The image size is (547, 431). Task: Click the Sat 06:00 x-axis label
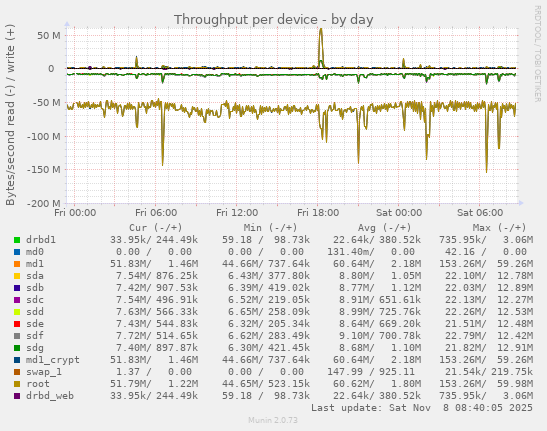coord(480,213)
